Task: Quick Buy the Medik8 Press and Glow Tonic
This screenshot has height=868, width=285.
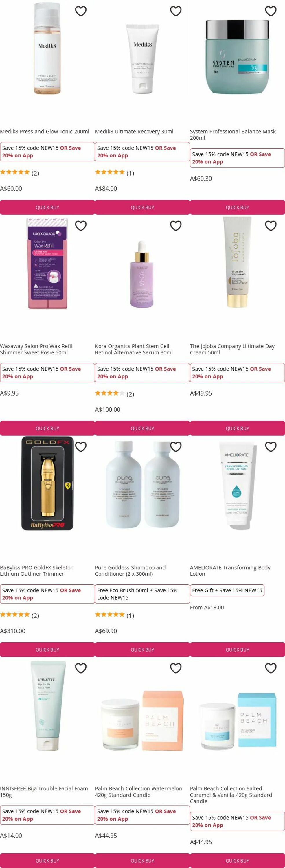Action: click(47, 207)
